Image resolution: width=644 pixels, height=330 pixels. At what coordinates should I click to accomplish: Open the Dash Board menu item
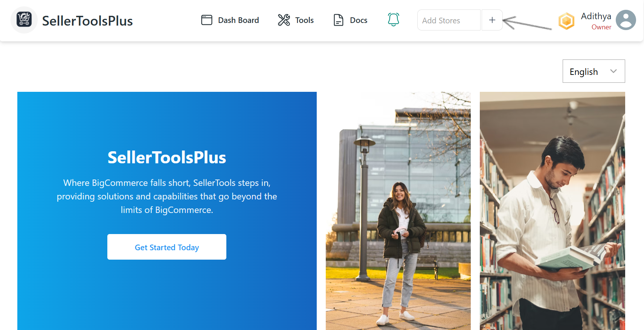coord(230,20)
